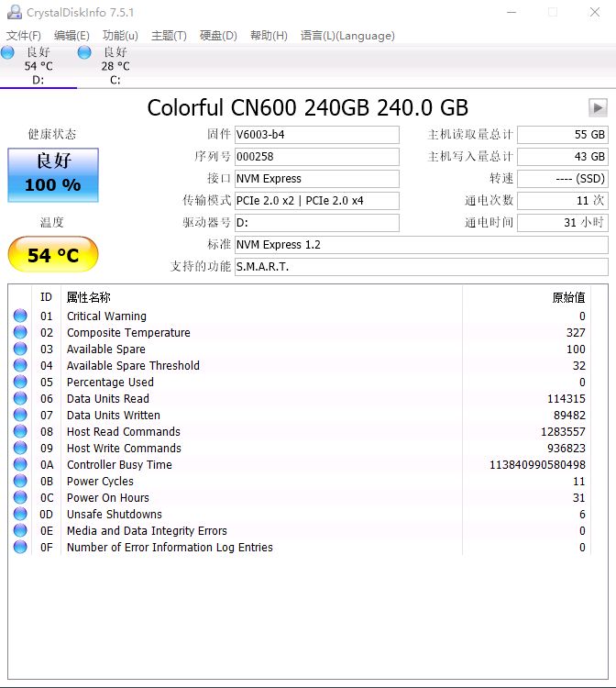Click status orb for Composite Temperature row

[x=20, y=332]
